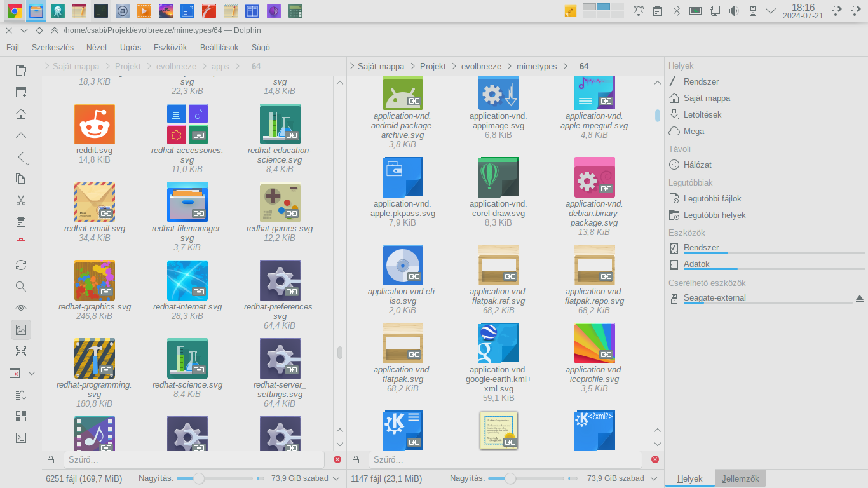This screenshot has height=488, width=868.
Task: Launch Chrome from the taskbar
Action: [x=14, y=10]
